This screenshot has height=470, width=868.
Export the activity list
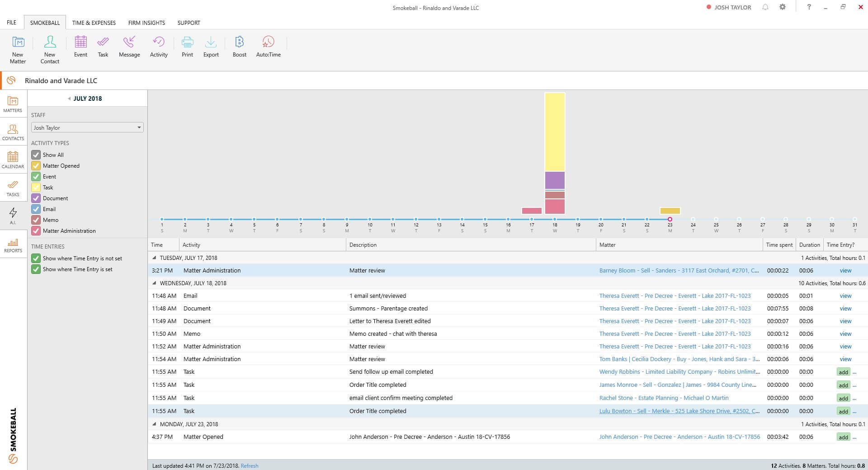(x=211, y=47)
